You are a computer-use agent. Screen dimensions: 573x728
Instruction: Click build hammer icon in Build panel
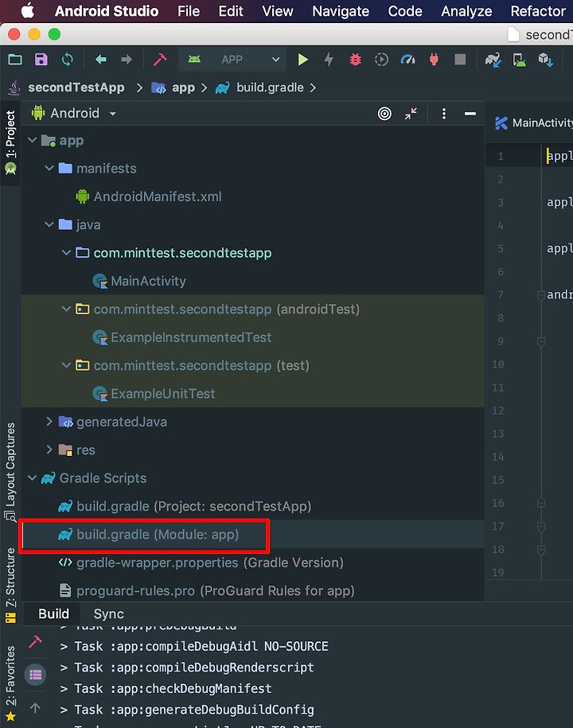pyautogui.click(x=35, y=641)
